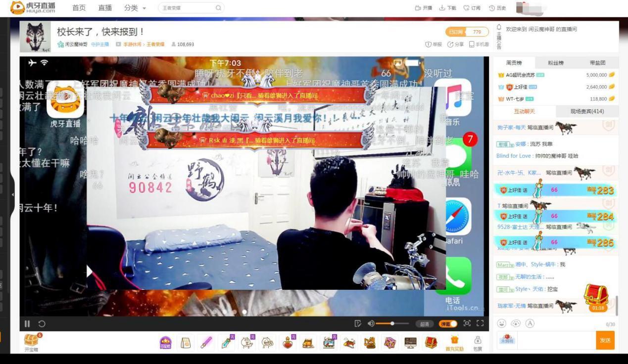Screen dimensions: 628x364
Task: Toggle the 弹幕 danmaku switch off
Action: [x=447, y=324]
